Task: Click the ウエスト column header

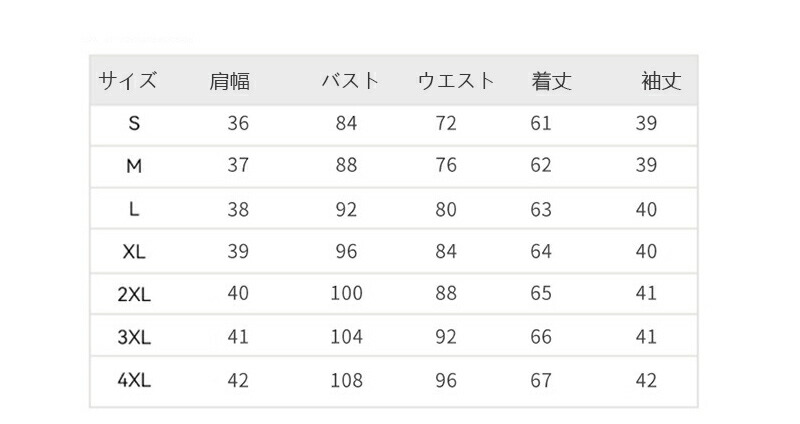Action: tap(456, 81)
